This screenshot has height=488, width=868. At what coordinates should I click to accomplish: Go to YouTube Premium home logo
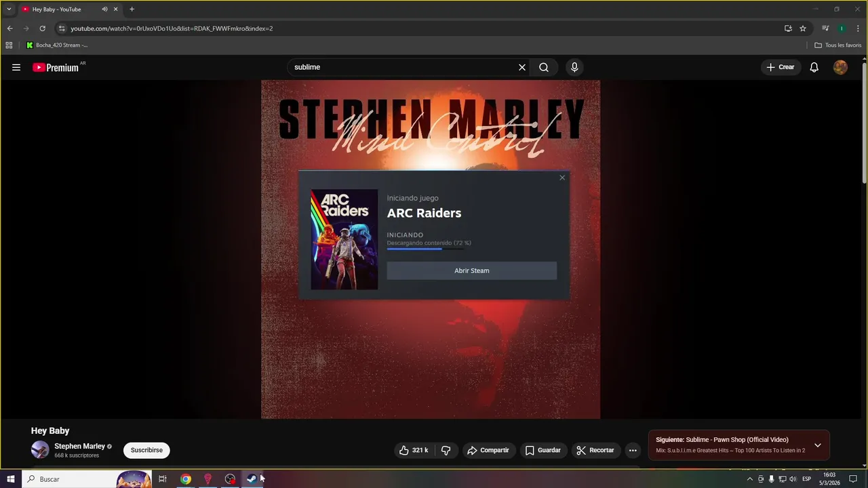[x=56, y=67]
